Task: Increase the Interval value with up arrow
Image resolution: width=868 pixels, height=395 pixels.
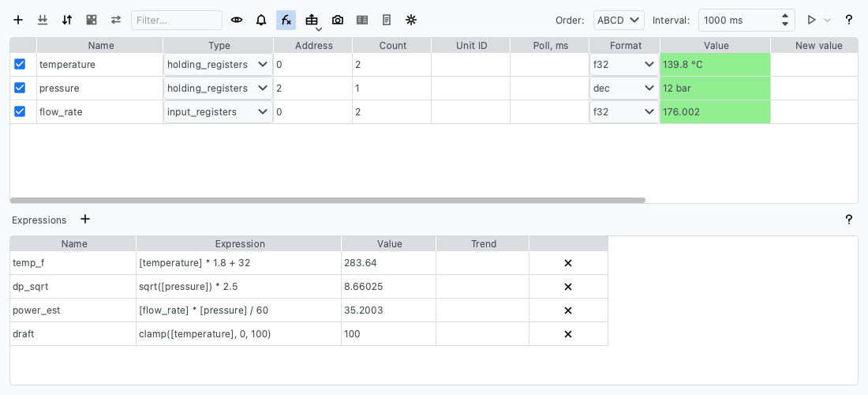Action: click(785, 16)
